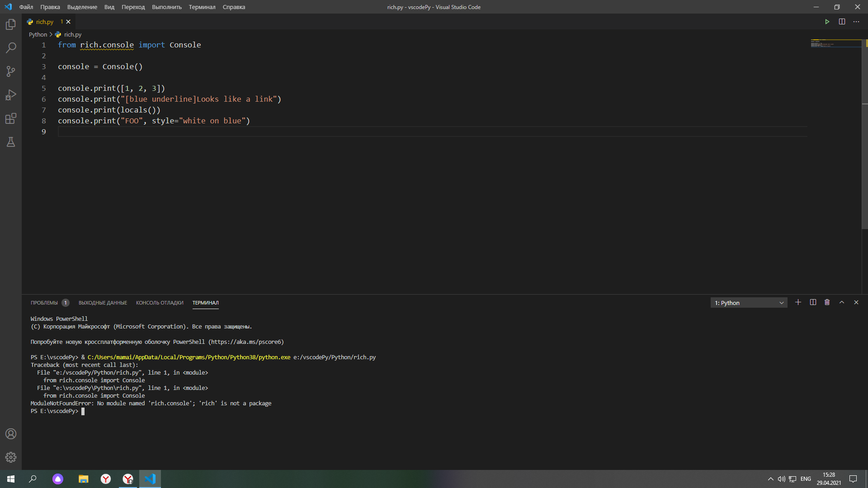Click the ModuleNotFoundError line in terminal
This screenshot has width=868, height=488.
click(151, 404)
